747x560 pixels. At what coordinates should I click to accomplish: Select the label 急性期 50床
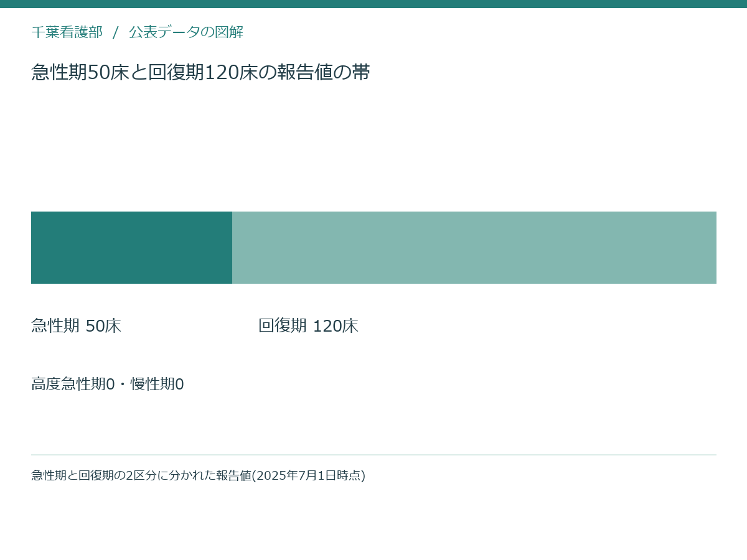coord(76,326)
